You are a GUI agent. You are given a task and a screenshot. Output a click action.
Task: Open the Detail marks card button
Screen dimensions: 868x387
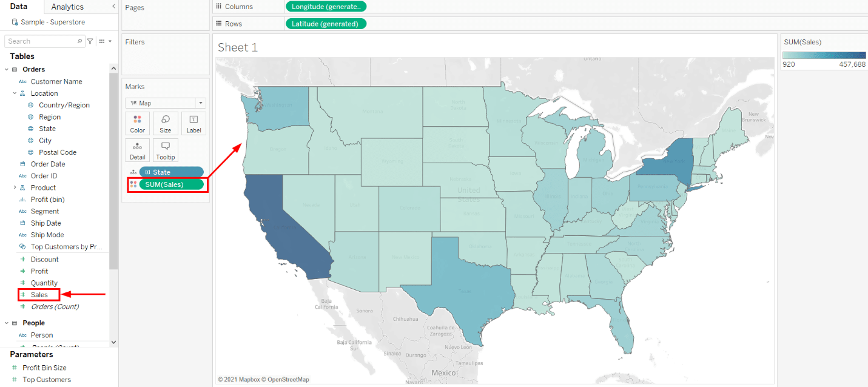138,150
